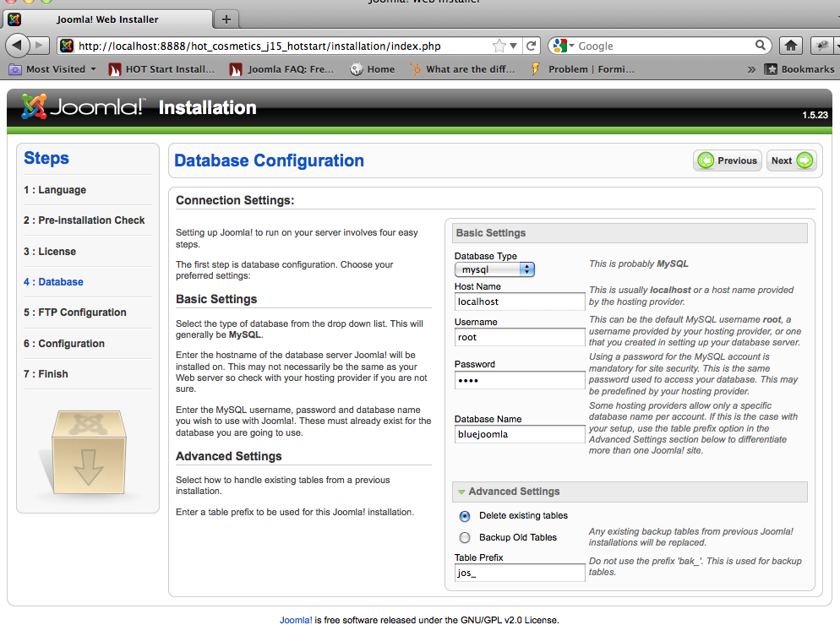Select the Joomla! Web Installer tab
The height and width of the screenshot is (625, 840).
pyautogui.click(x=107, y=19)
